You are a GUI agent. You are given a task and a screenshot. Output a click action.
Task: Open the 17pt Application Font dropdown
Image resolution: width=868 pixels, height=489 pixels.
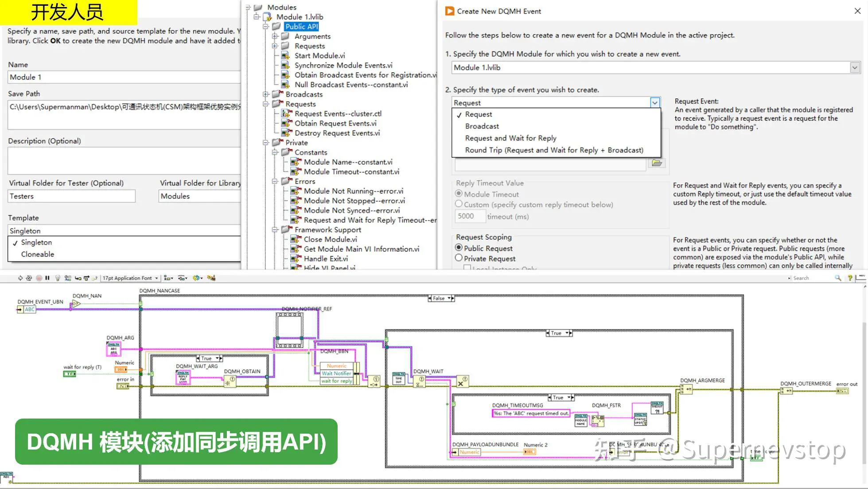[131, 278]
